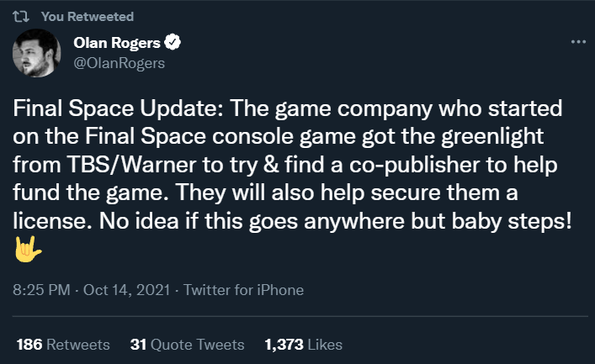The height and width of the screenshot is (364, 595).
Task: Open the "Twitter for iPhone" source link
Action: pyautogui.click(x=242, y=290)
